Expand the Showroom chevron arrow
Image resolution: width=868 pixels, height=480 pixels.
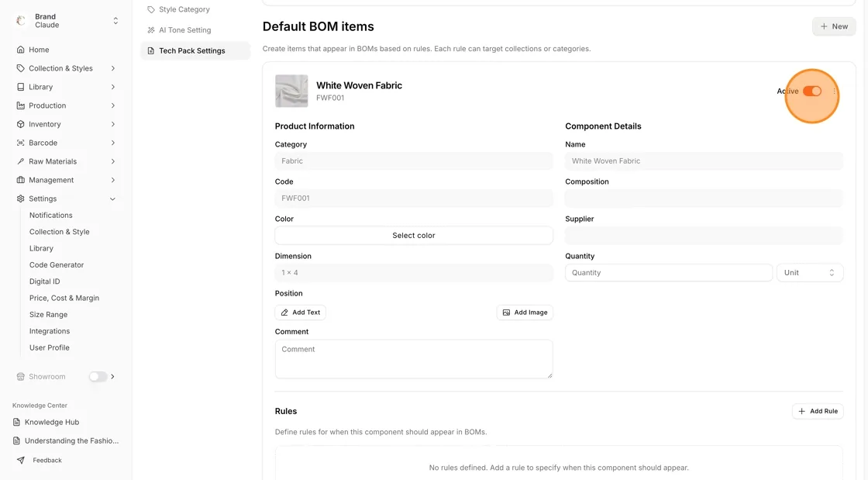pos(113,376)
